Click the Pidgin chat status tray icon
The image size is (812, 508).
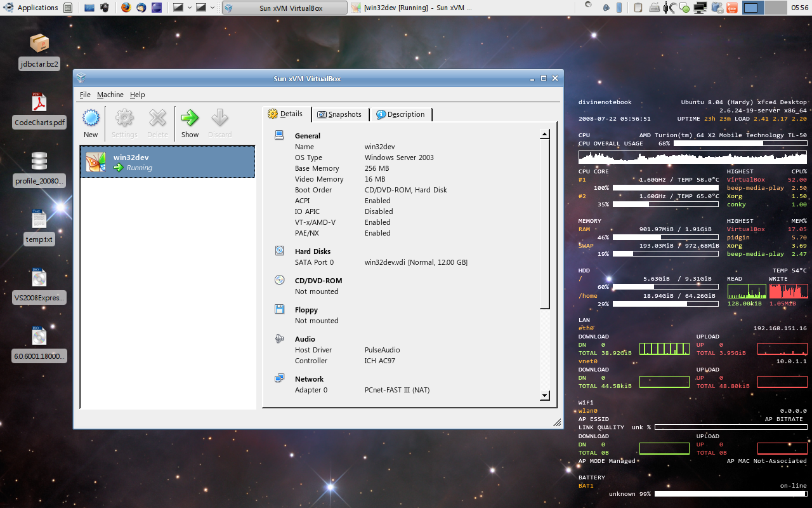684,8
